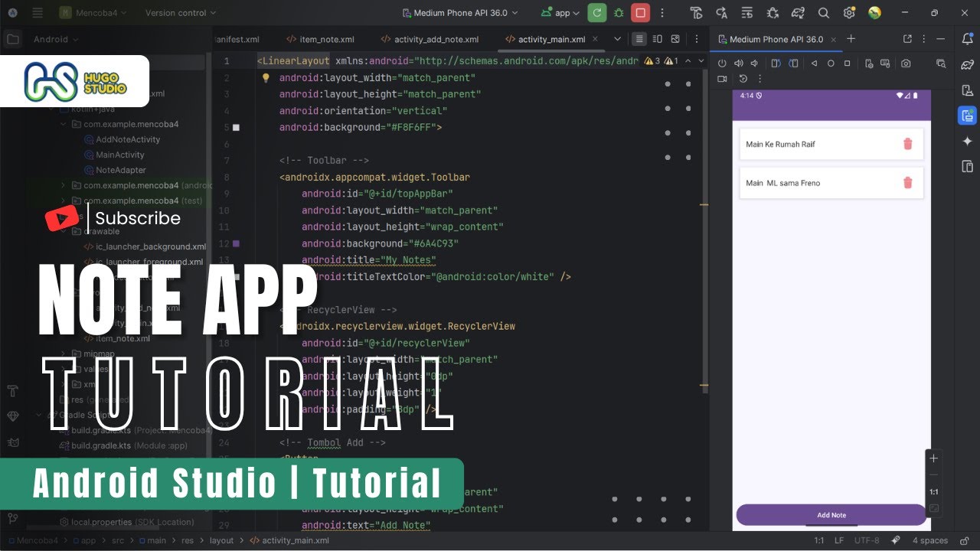Open Version control dropdown
Viewport: 980px width, 551px height.
tap(181, 13)
